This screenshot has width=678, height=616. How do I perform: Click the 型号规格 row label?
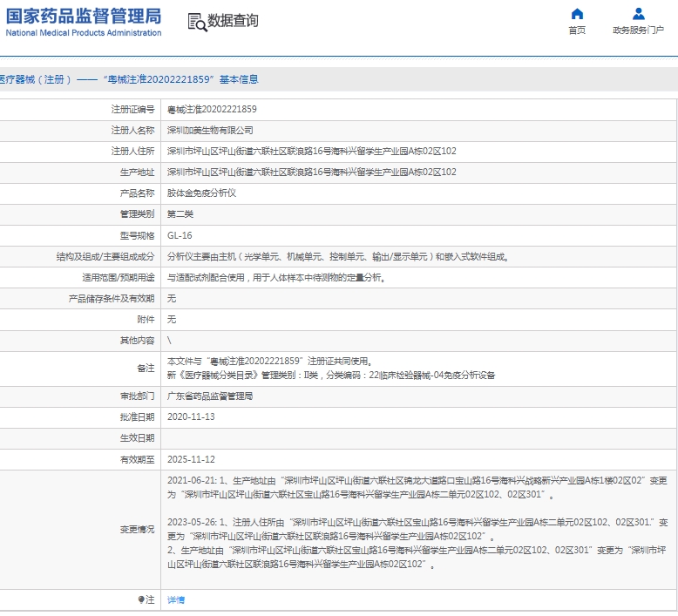coord(137,235)
